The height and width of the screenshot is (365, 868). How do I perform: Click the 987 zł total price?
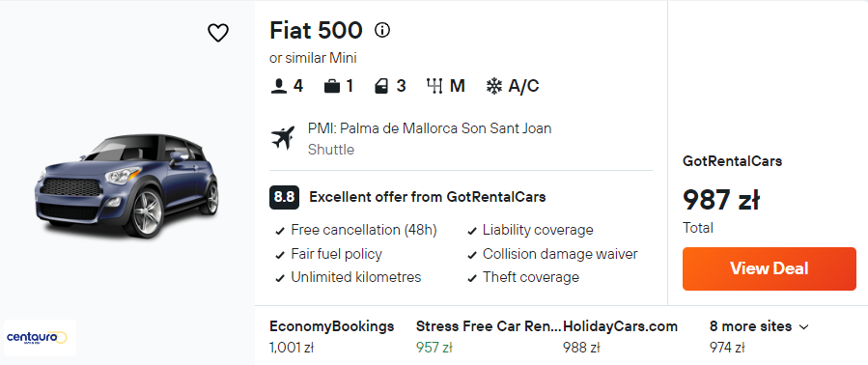coord(720,200)
